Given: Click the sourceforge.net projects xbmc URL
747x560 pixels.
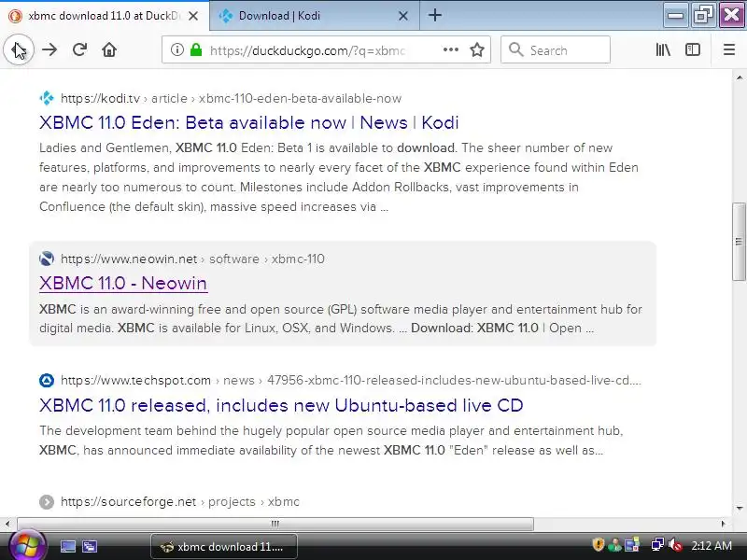Looking at the screenshot, I should point(180,501).
